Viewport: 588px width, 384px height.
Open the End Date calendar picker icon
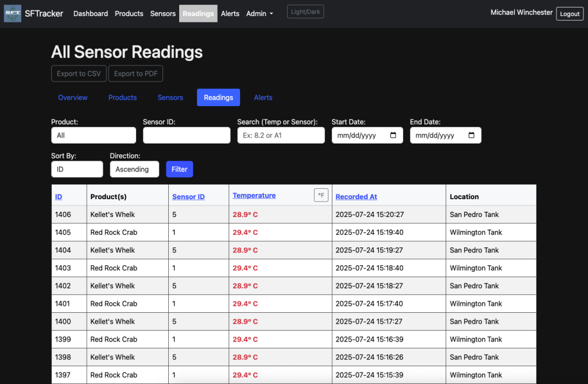coord(471,135)
